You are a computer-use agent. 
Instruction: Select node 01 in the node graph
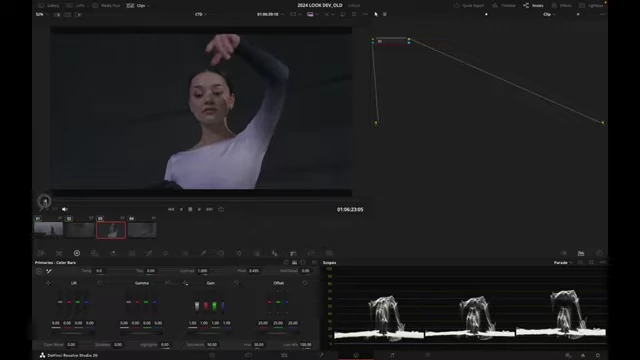[391, 41]
